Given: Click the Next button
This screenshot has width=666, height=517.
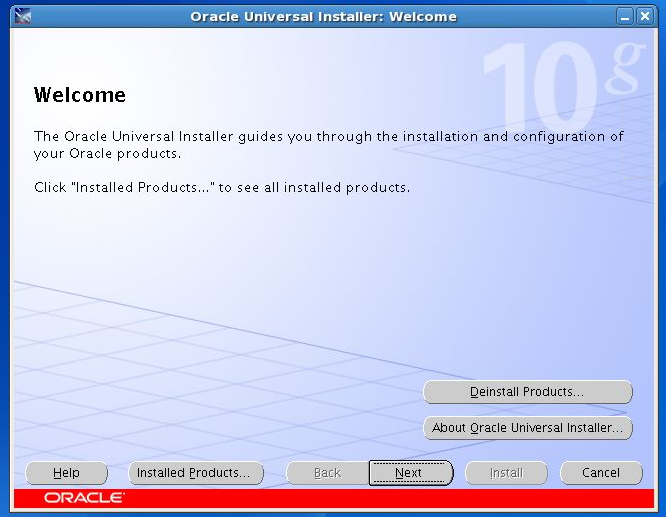Looking at the screenshot, I should point(410,473).
